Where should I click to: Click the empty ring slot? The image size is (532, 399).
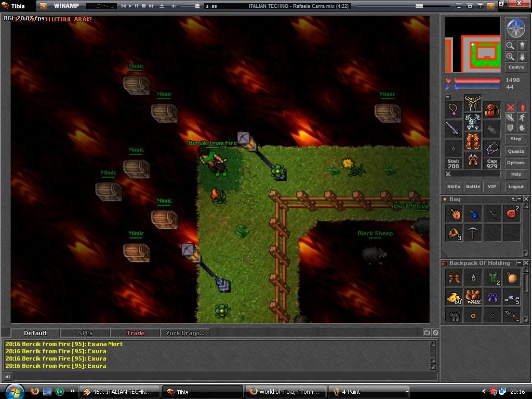click(x=453, y=149)
